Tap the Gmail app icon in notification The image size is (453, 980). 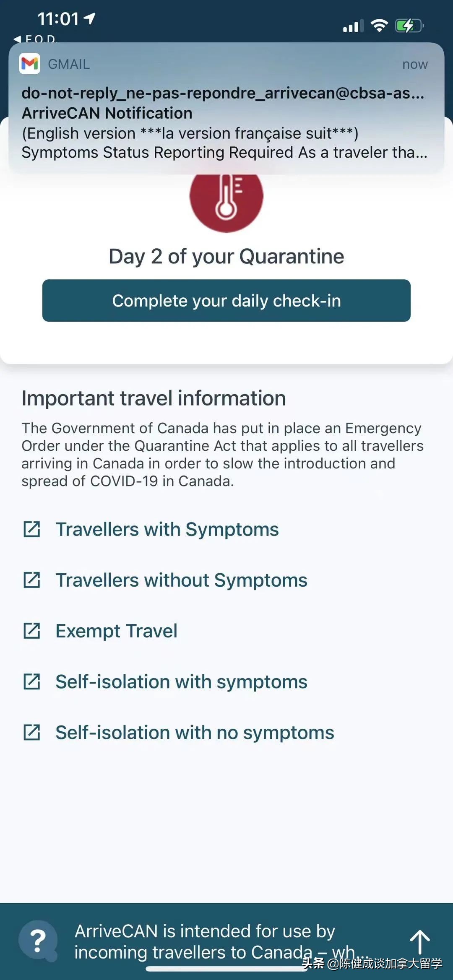30,64
